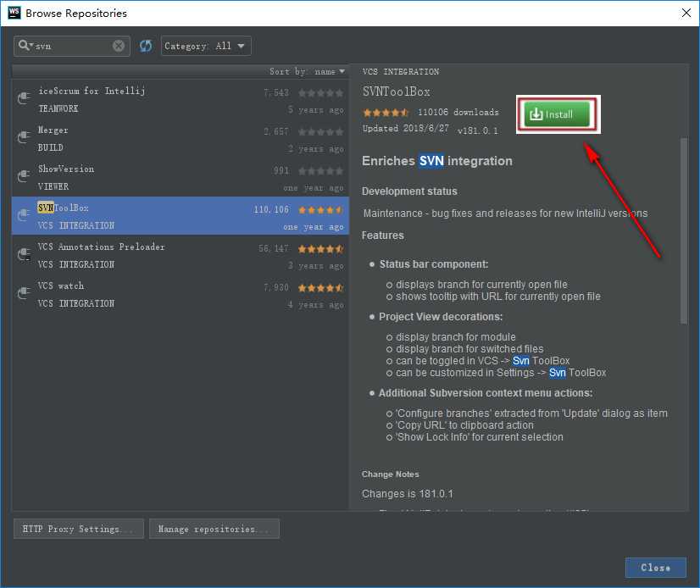Click the star rating in SVNToolBox details
This screenshot has height=588, width=700.
386,113
